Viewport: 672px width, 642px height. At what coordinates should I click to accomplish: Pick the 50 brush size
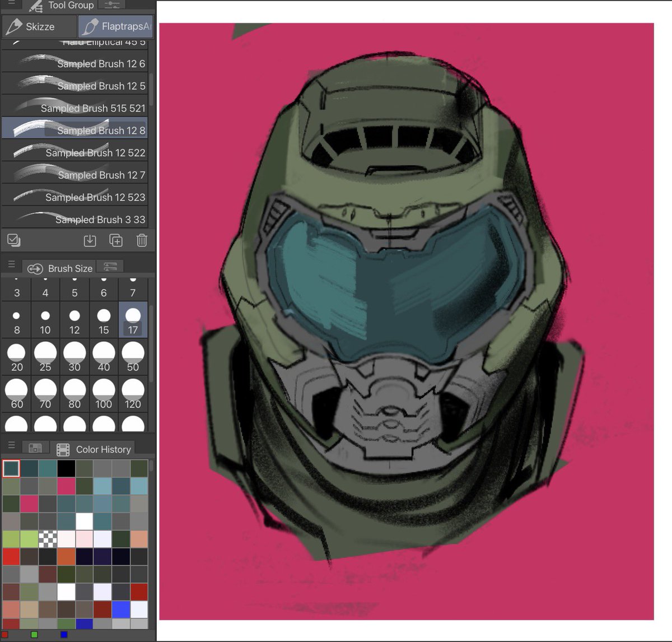point(133,357)
